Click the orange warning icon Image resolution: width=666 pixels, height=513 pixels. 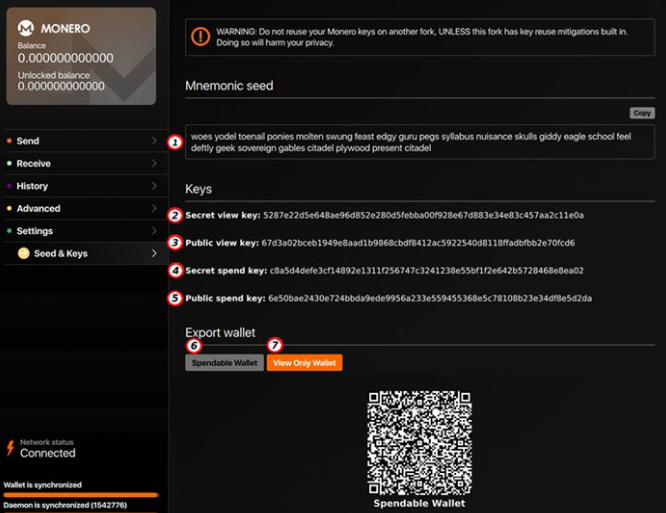click(x=201, y=37)
